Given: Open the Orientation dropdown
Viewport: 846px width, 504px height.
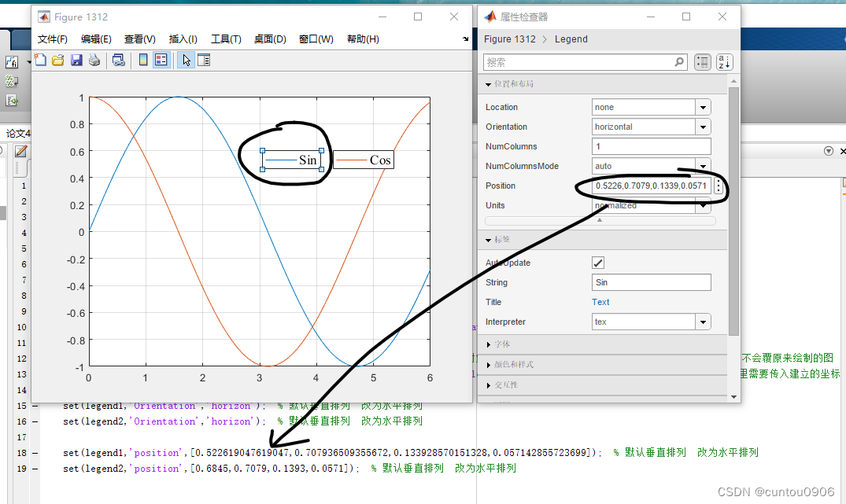Looking at the screenshot, I should [x=703, y=127].
